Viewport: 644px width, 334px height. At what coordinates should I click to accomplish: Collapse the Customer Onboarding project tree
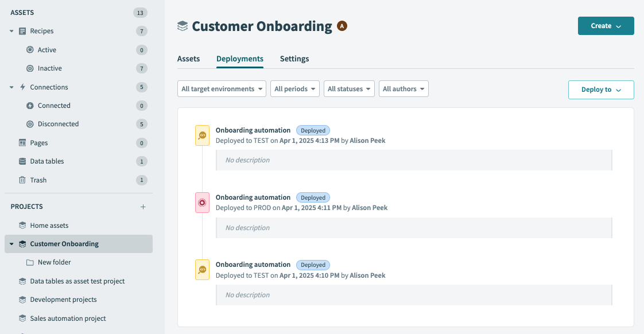pyautogui.click(x=11, y=243)
